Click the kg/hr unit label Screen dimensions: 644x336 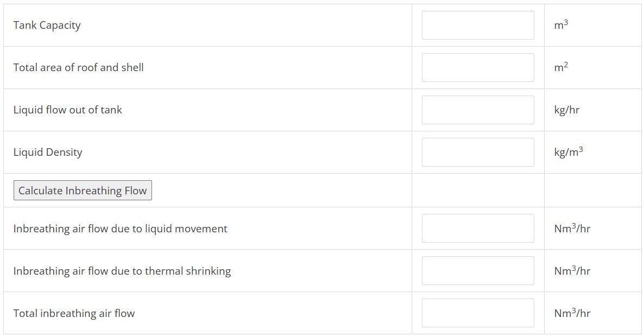click(567, 110)
